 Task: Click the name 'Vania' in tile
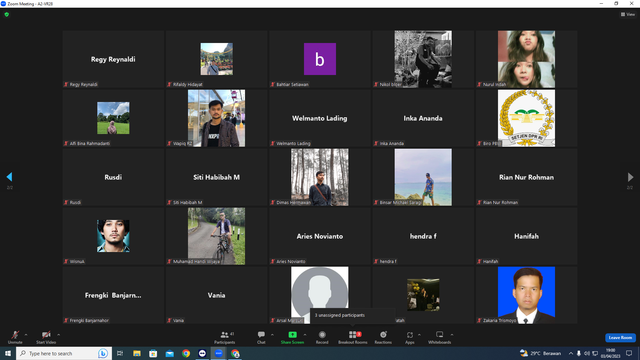pos(216,295)
